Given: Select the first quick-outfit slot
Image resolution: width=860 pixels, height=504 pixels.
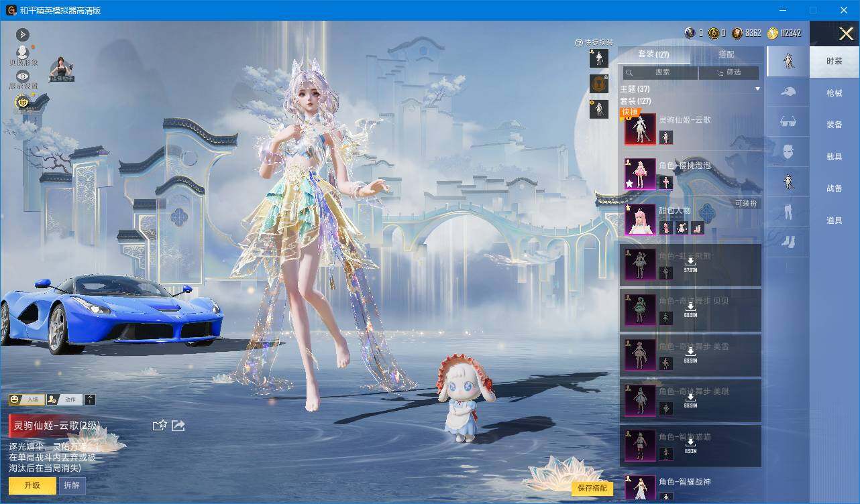Looking at the screenshot, I should point(598,58).
